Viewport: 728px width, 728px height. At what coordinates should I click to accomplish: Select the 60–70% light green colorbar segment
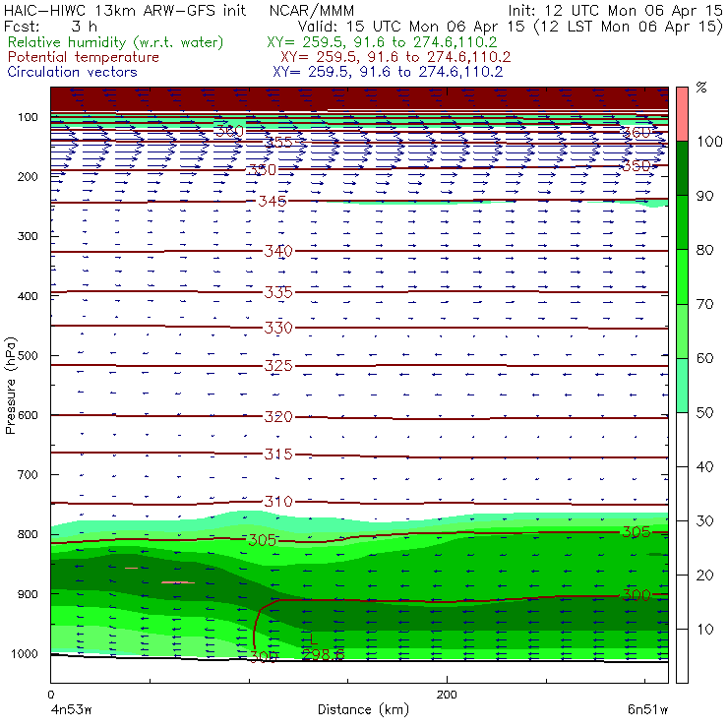682,331
